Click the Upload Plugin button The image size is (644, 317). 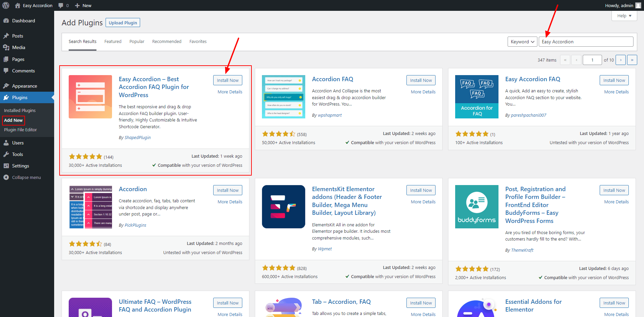123,23
